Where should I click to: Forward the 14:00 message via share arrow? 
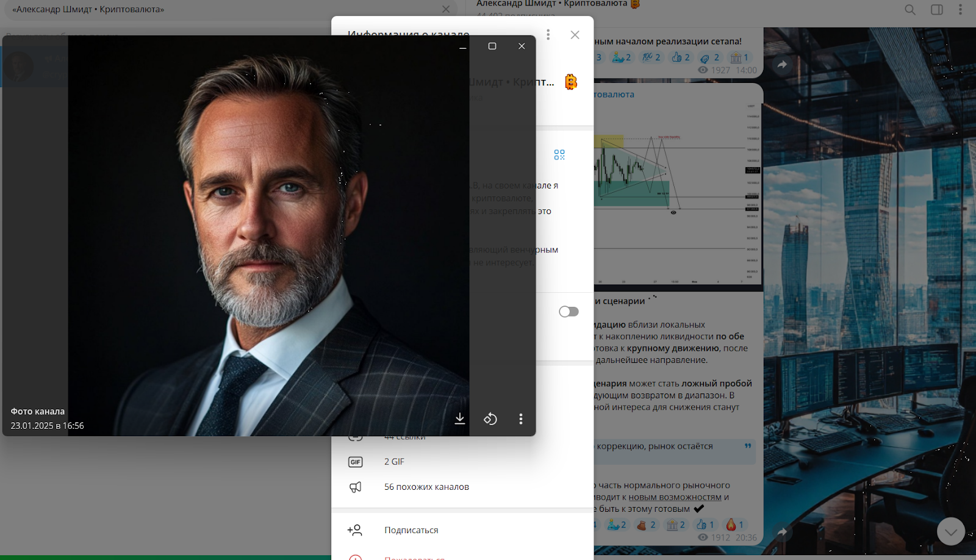pyautogui.click(x=782, y=64)
